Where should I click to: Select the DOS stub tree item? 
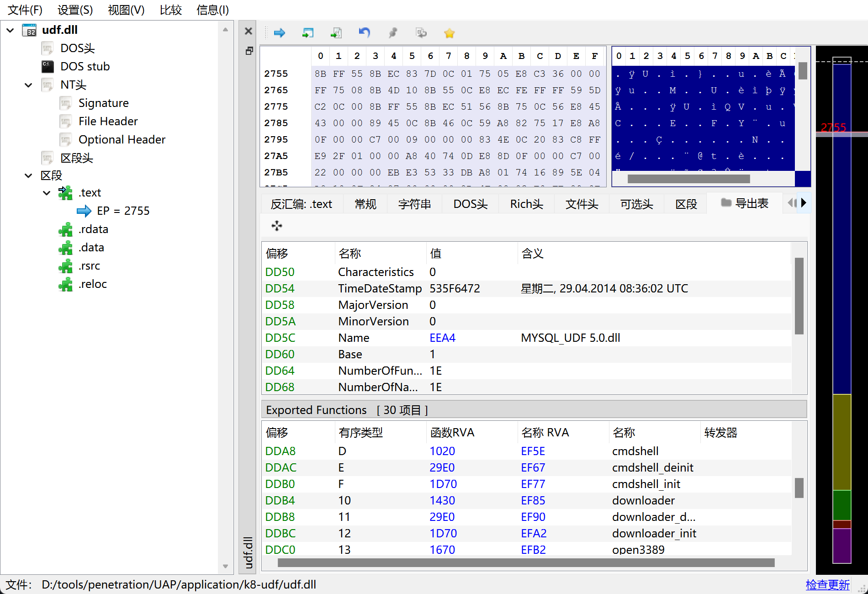(x=85, y=67)
